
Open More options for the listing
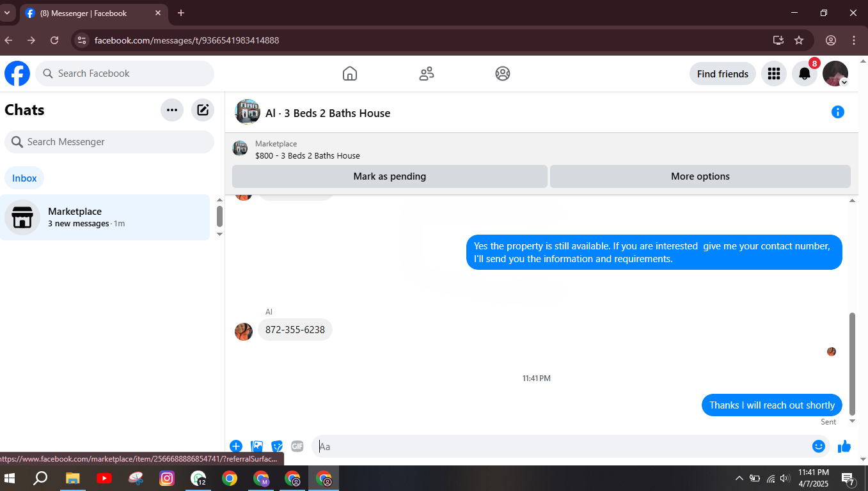click(x=700, y=176)
